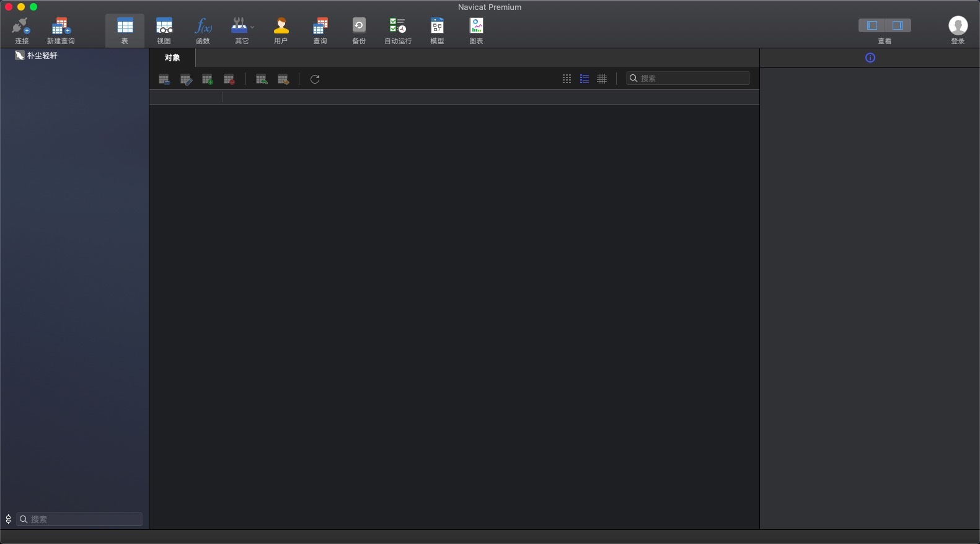The width and height of the screenshot is (980, 544).
Task: Launch the Import Wizard icon
Action: [262, 79]
